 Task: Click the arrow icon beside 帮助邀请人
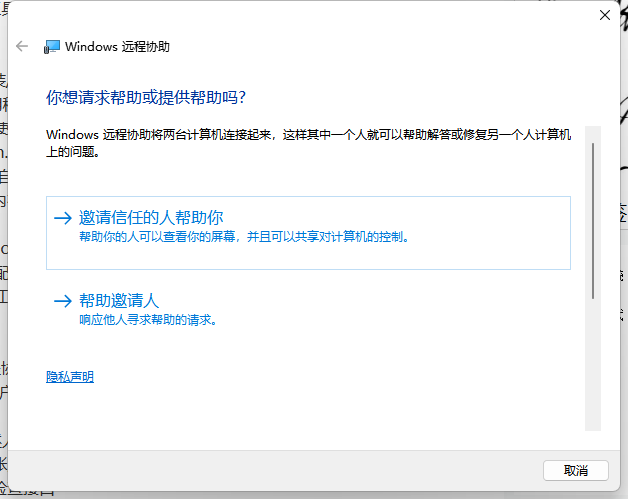[x=63, y=301]
